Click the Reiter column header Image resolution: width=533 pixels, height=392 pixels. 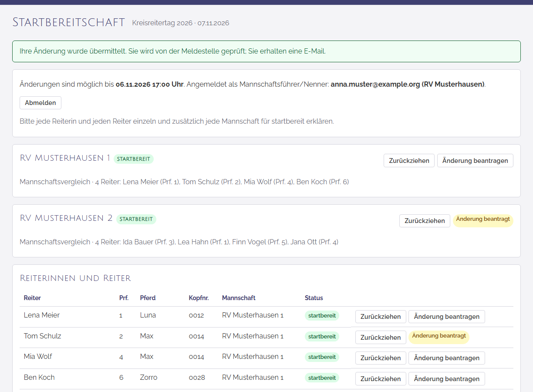point(32,298)
